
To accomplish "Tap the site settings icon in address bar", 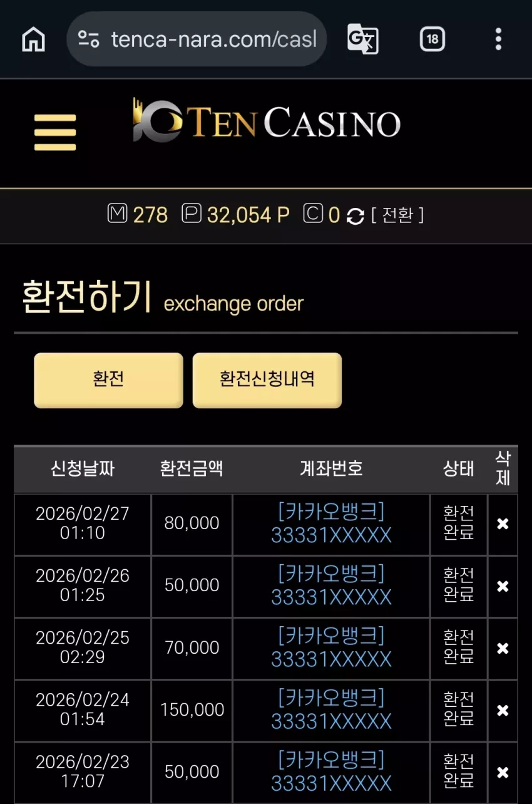I will [88, 39].
